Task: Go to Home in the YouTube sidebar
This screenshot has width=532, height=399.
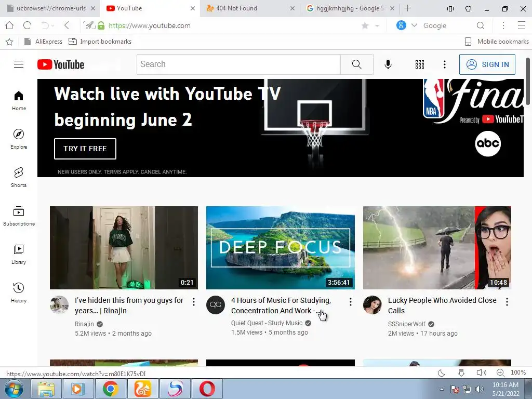Action: pos(19,101)
